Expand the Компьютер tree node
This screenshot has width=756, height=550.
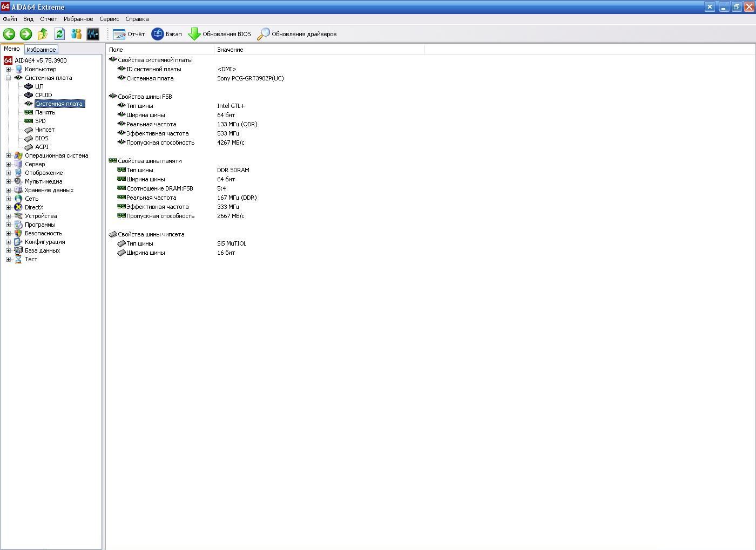tap(8, 69)
